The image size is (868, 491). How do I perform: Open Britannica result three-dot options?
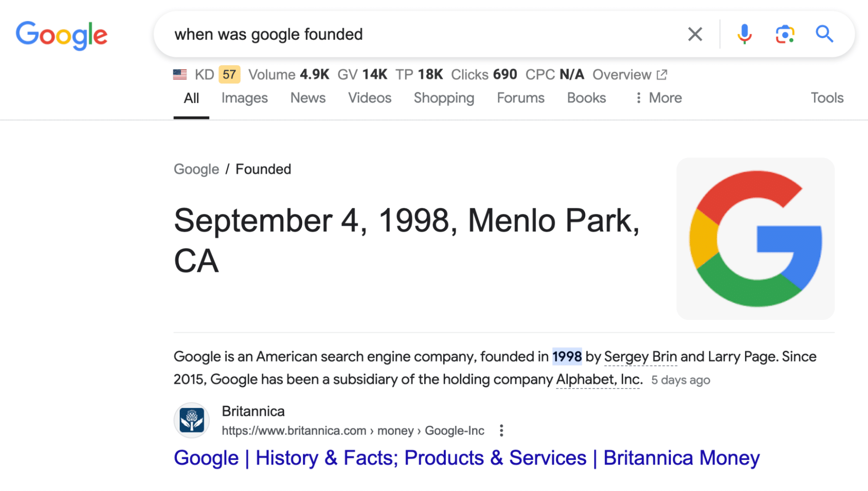[501, 431]
